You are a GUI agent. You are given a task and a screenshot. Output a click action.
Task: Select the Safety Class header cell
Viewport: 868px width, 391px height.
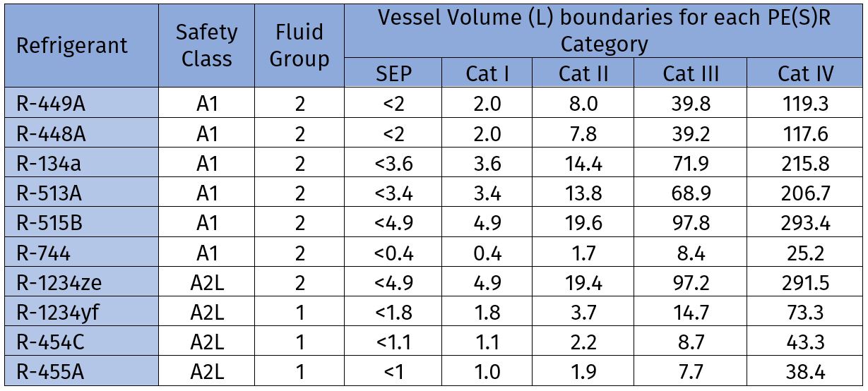coord(206,46)
